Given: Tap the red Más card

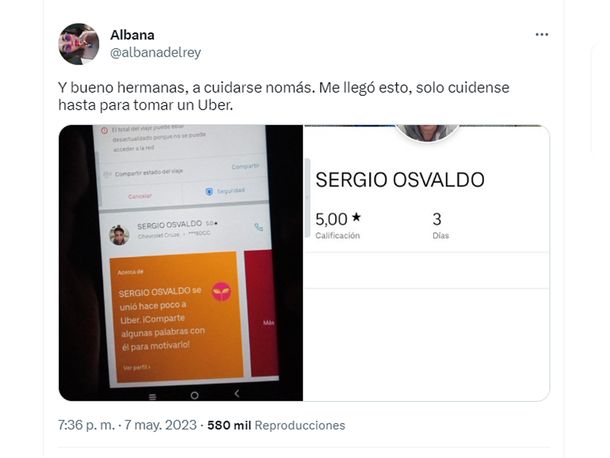Looking at the screenshot, I should [262, 313].
